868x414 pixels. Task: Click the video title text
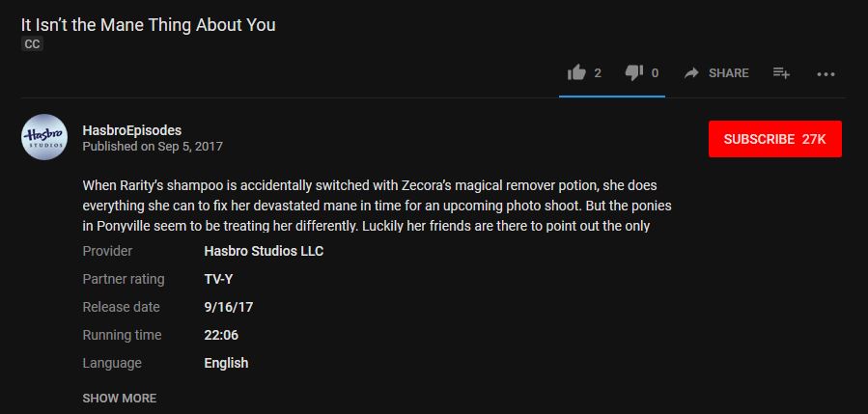148,25
